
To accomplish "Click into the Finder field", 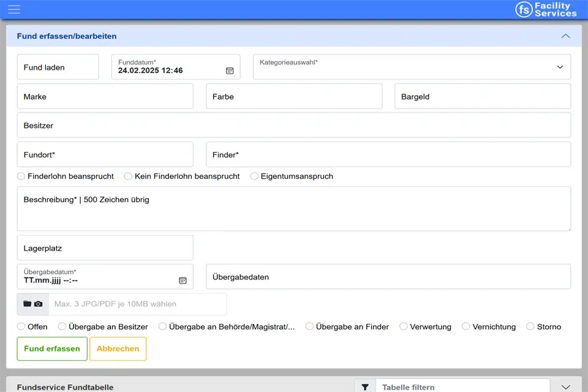I will tap(388, 154).
